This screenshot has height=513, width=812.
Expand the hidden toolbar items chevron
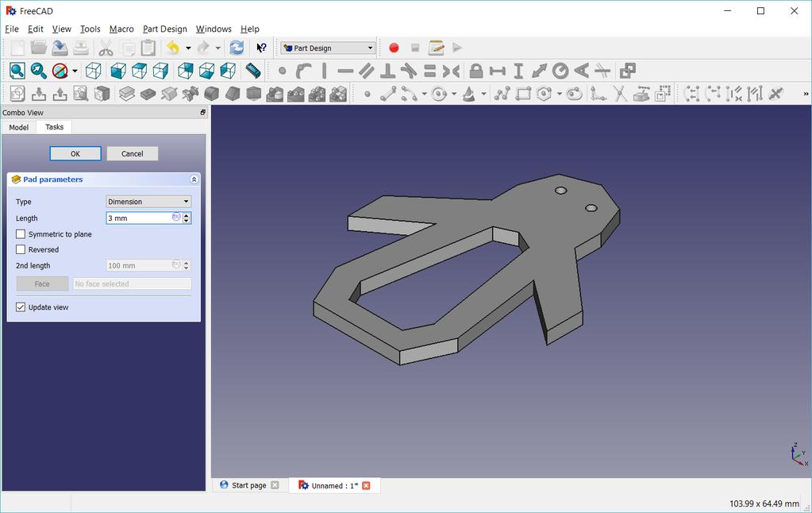coord(806,94)
